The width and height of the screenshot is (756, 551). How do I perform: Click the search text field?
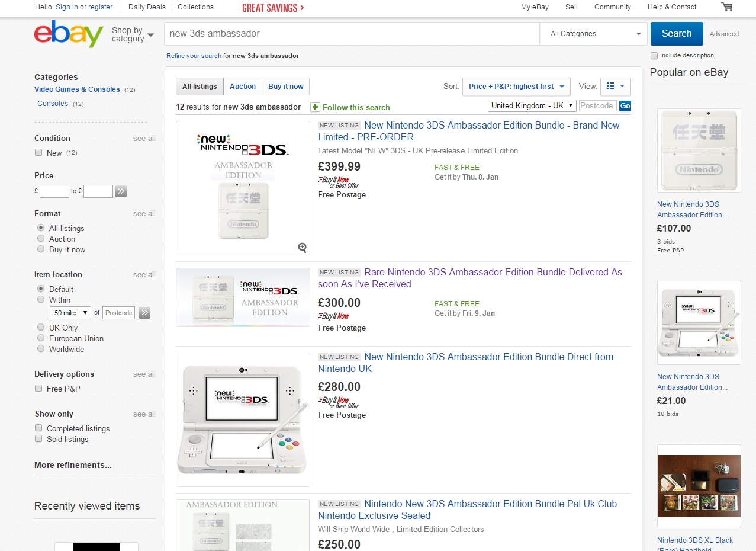tap(352, 34)
